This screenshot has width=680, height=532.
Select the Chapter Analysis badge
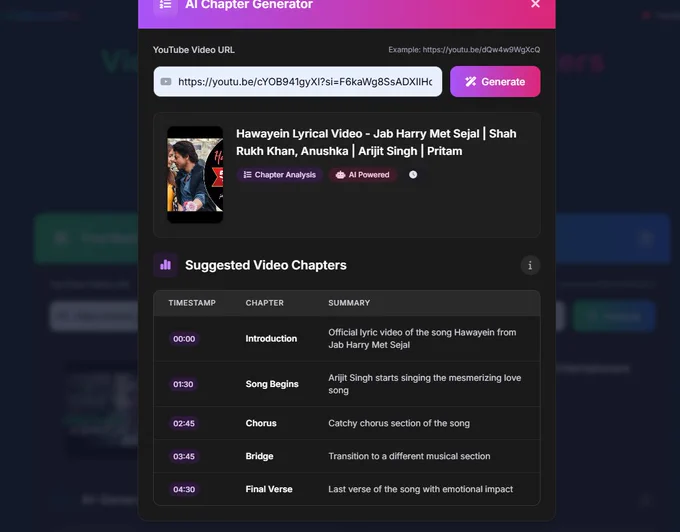pos(280,175)
